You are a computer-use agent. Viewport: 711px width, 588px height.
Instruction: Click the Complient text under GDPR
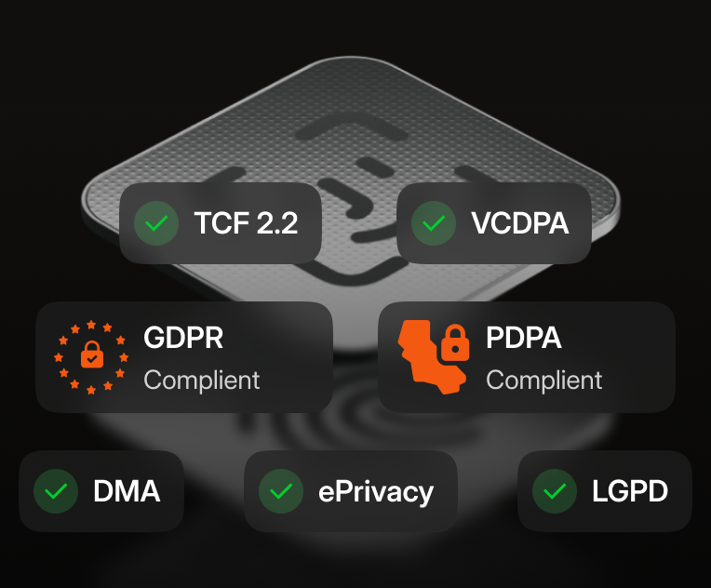(202, 380)
